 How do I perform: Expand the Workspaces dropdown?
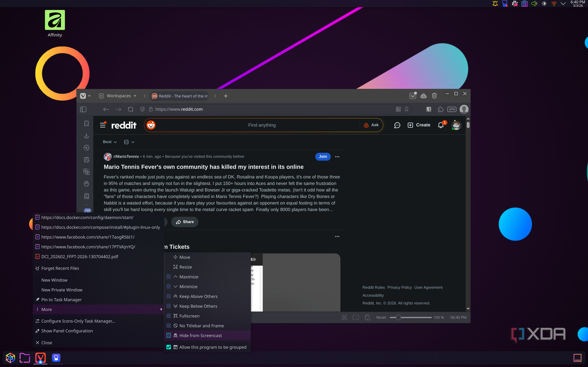click(118, 96)
